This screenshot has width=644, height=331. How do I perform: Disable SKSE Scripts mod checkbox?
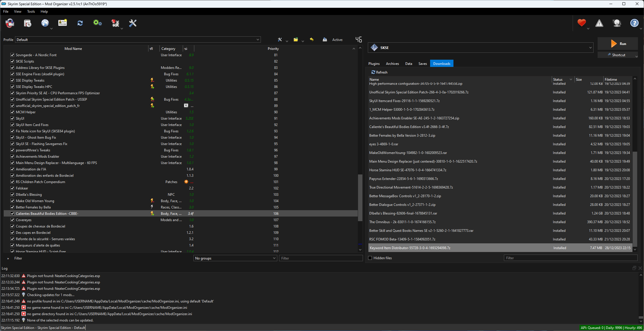pyautogui.click(x=12, y=61)
